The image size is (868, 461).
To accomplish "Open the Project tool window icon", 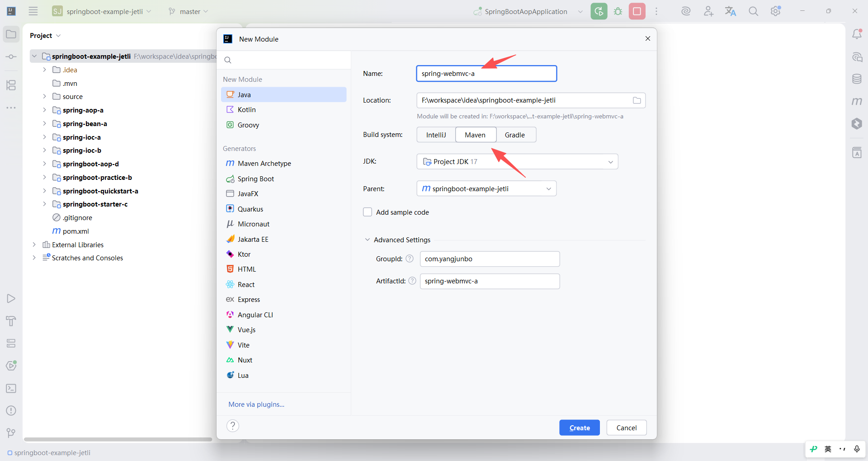I will pos(11,34).
